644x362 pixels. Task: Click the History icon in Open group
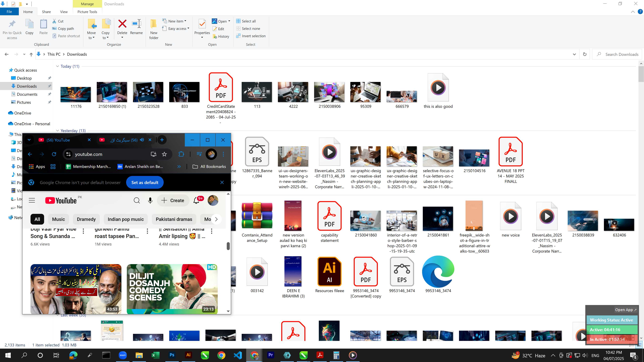(x=215, y=37)
